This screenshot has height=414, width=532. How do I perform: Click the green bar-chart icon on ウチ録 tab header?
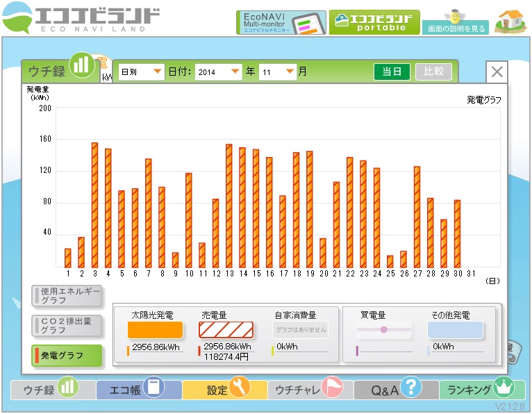81,65
